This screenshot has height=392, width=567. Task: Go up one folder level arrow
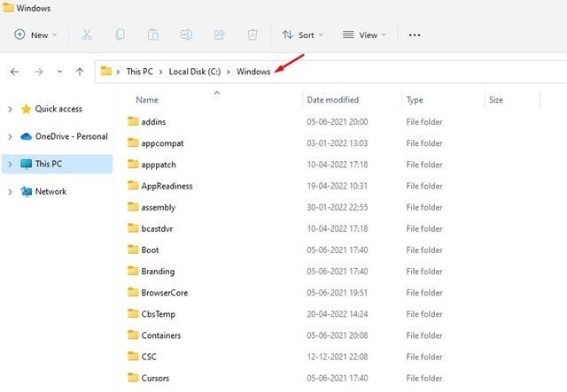click(80, 72)
